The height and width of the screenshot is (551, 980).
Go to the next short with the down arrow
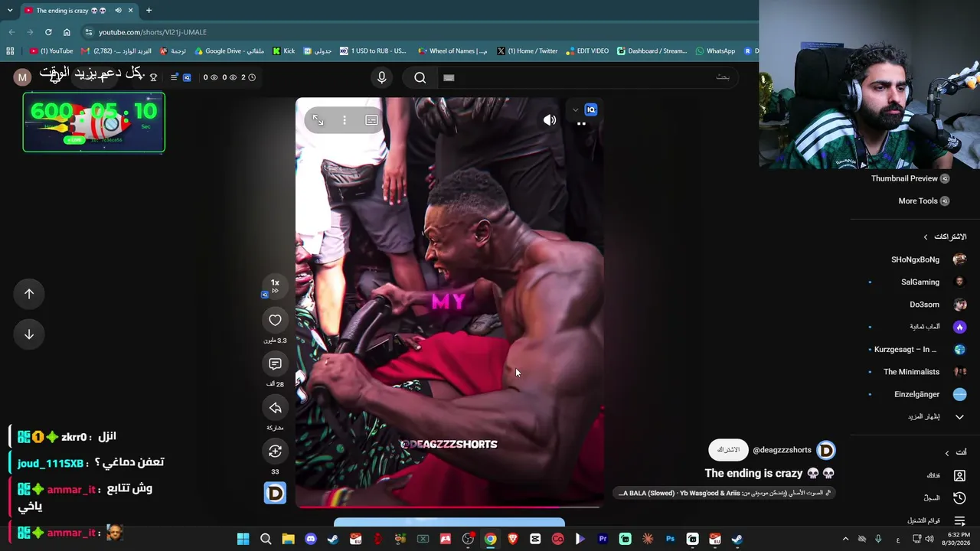tap(29, 334)
